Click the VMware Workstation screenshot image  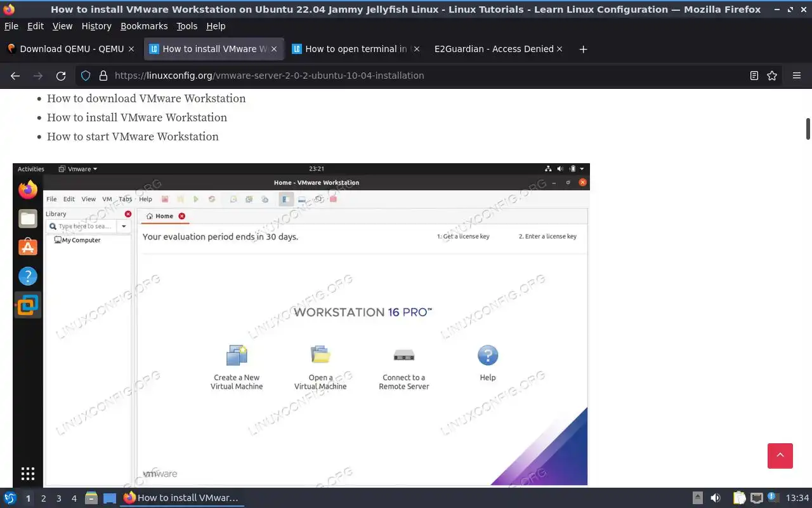301,324
